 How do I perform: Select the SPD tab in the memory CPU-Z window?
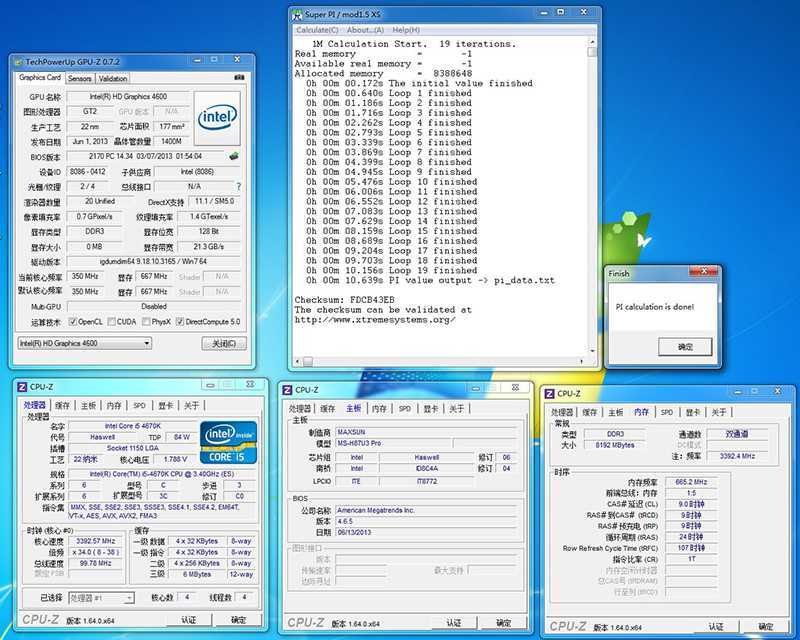(666, 412)
